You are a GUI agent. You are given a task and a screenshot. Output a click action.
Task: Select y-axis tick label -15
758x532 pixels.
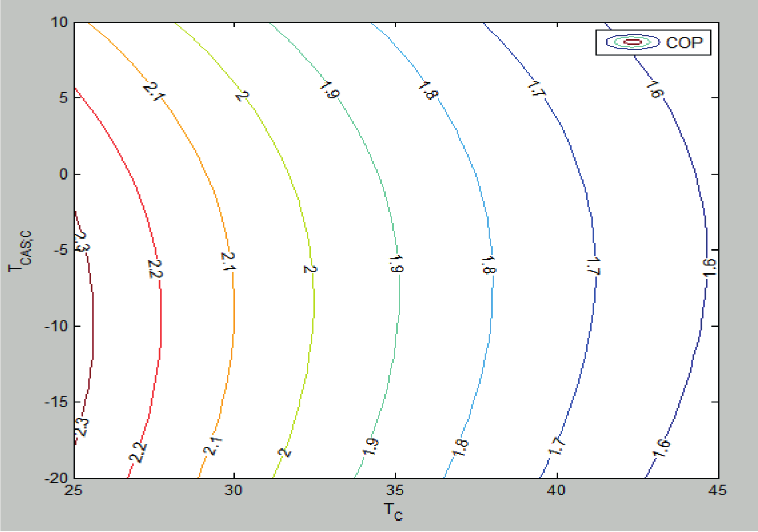tap(55, 402)
